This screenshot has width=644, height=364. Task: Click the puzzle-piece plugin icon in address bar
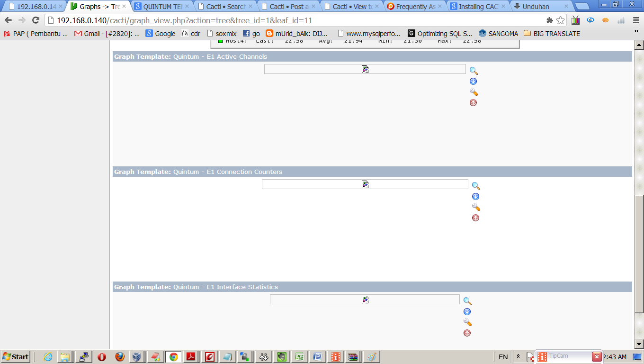pos(549,20)
